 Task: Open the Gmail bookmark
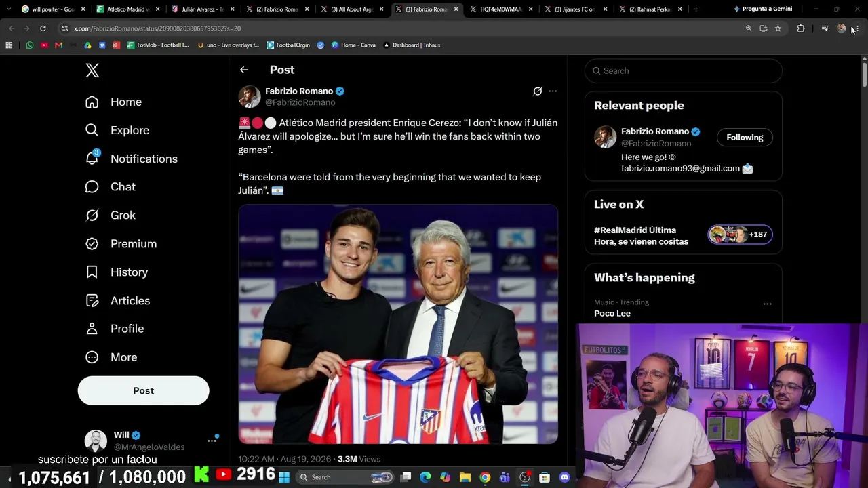[59, 45]
